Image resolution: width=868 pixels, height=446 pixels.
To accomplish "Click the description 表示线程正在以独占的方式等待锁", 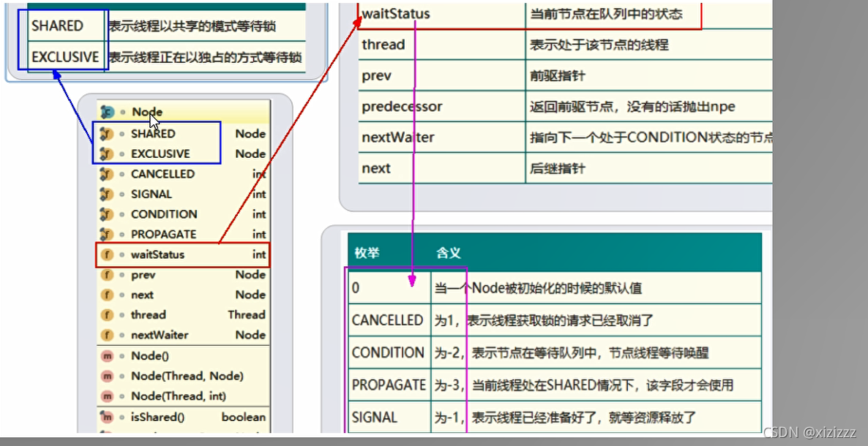I will point(205,58).
